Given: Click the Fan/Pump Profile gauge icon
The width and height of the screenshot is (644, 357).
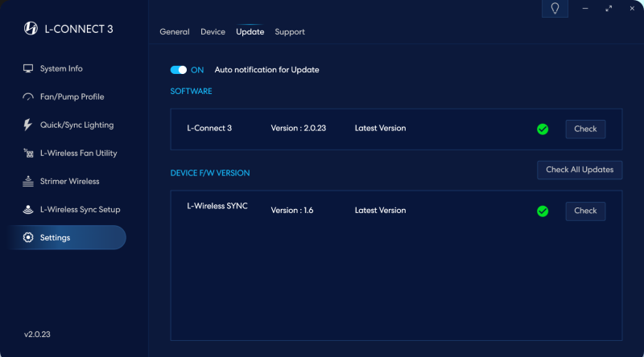Looking at the screenshot, I should [28, 96].
